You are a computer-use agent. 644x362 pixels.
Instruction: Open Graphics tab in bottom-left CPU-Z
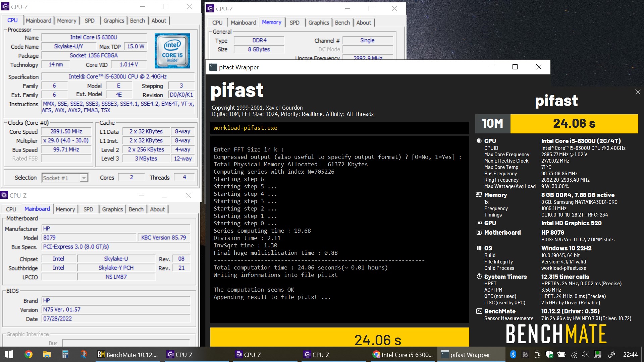(x=112, y=209)
